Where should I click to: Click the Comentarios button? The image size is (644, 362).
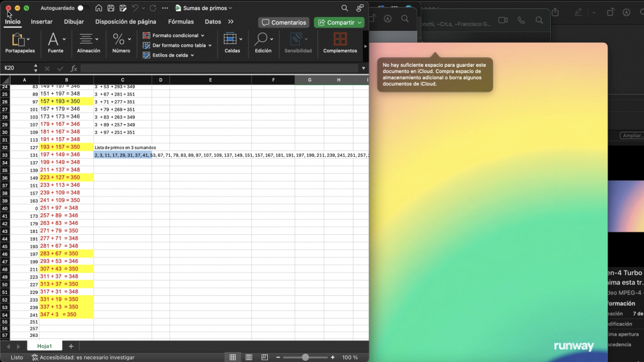(284, 22)
